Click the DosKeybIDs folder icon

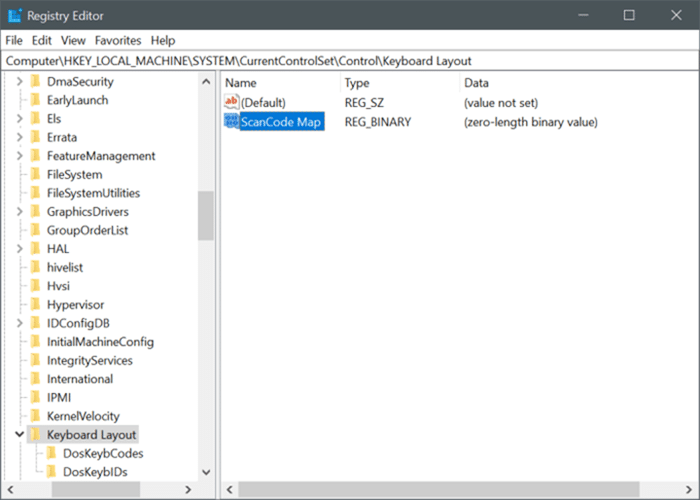[x=51, y=472]
